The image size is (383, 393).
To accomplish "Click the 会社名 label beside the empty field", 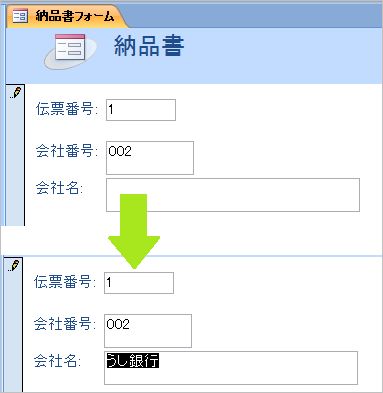I will pyautogui.click(x=59, y=188).
